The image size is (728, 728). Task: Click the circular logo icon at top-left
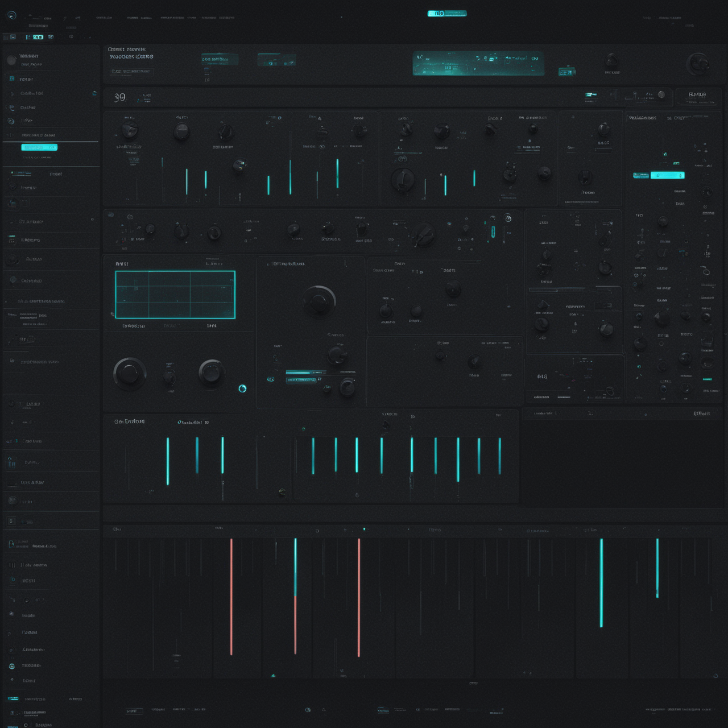coord(11,16)
